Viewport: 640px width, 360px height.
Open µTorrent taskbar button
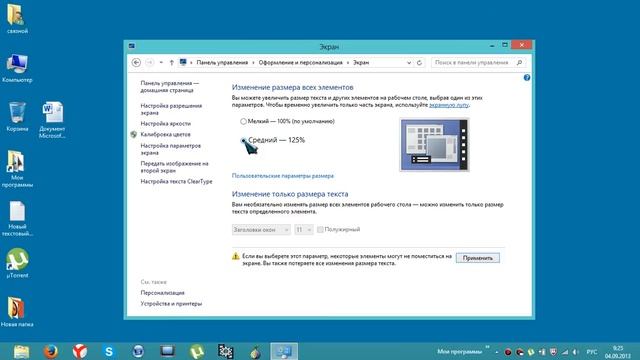(197, 351)
